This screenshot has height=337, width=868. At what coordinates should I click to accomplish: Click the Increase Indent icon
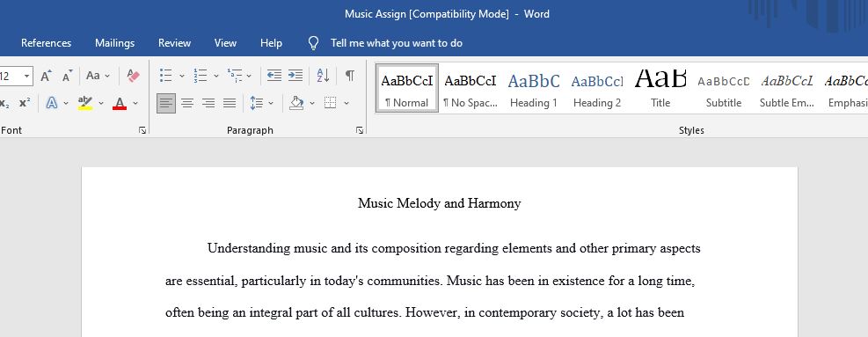(295, 76)
